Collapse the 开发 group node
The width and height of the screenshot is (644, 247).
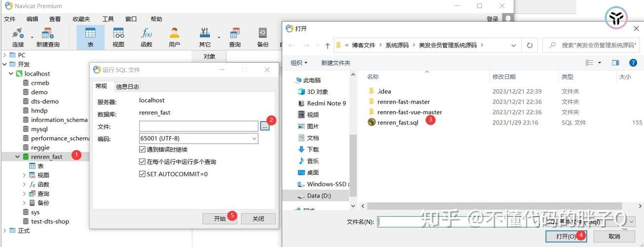tap(5, 64)
